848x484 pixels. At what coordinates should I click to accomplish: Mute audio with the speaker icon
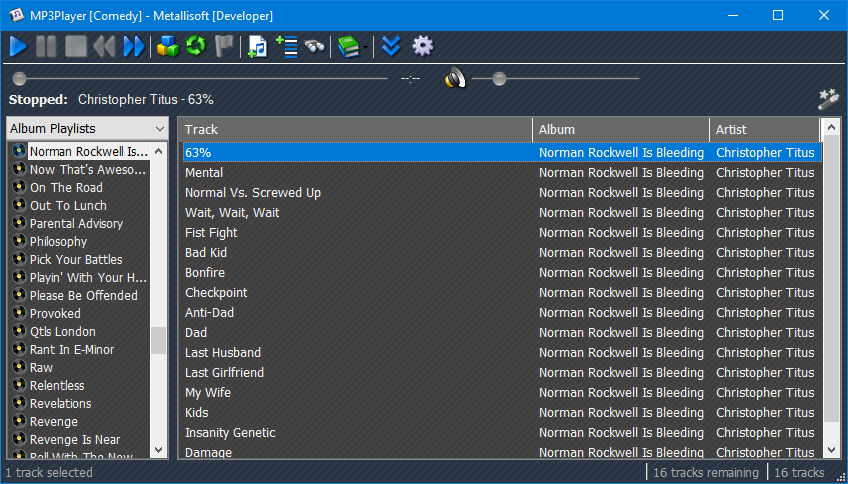[x=456, y=78]
